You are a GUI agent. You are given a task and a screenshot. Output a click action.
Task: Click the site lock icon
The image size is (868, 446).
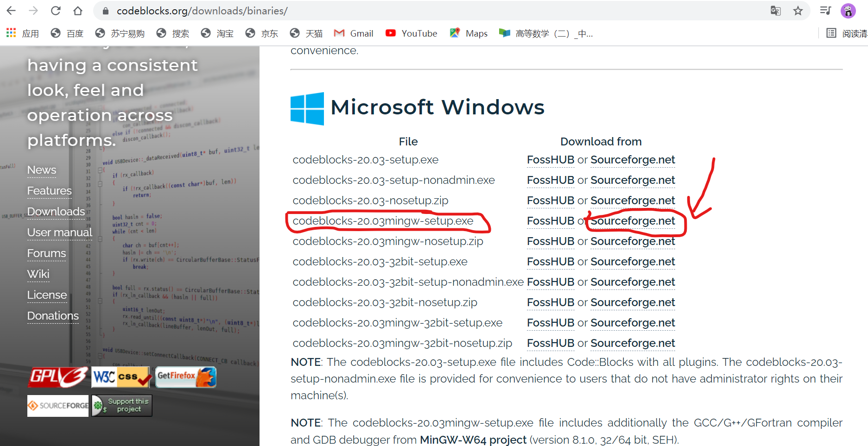tap(106, 11)
